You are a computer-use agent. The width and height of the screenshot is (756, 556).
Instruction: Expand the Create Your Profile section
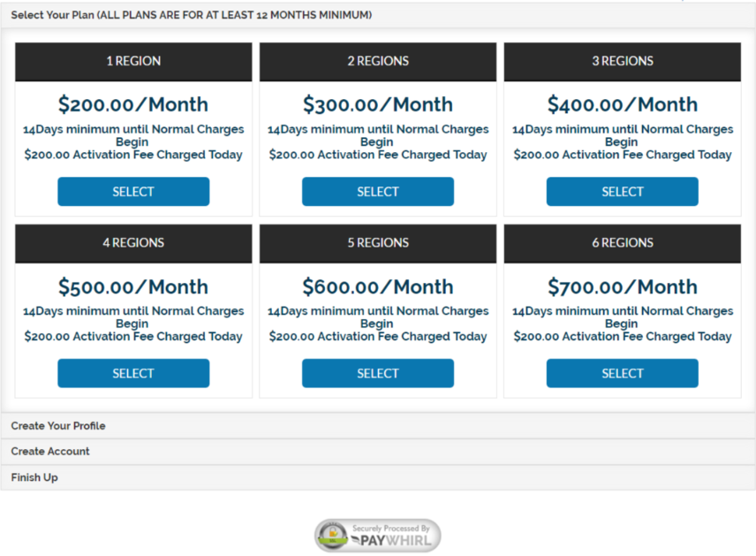coord(58,426)
